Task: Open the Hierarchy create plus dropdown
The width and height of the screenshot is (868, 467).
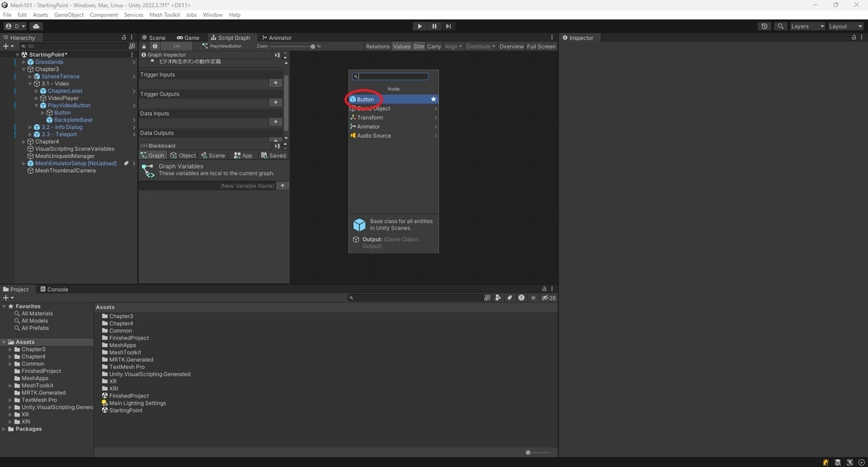Action: point(9,46)
